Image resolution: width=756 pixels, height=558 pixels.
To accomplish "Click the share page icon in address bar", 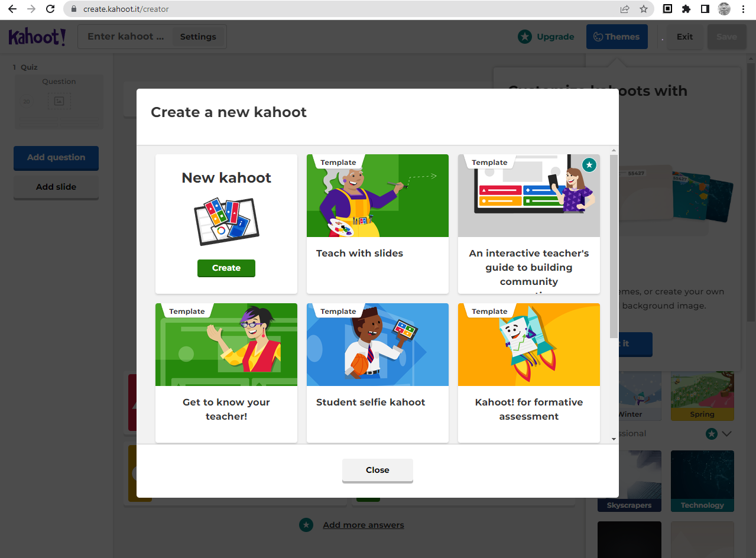I will coord(625,9).
